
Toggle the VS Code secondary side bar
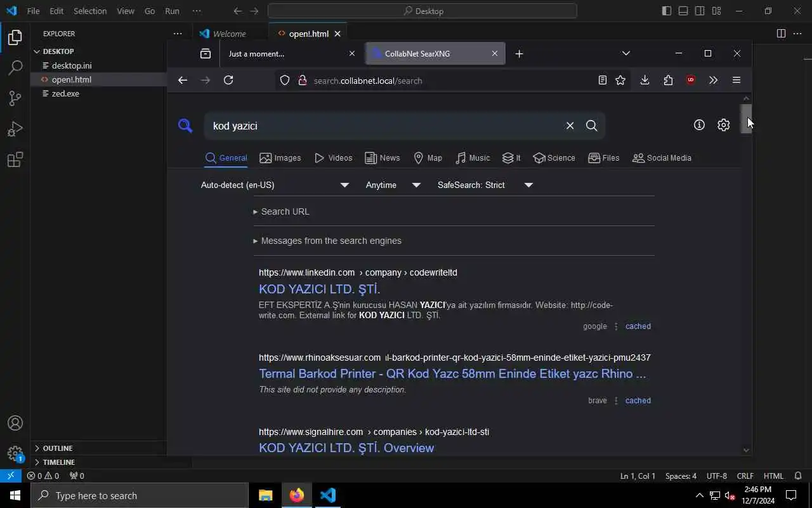click(x=700, y=11)
